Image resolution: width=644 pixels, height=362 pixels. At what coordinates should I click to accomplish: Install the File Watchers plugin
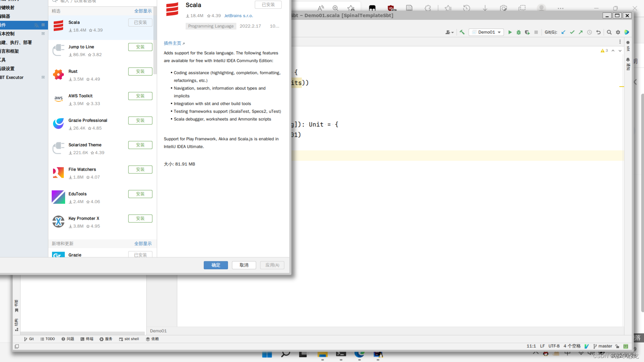coord(140,169)
